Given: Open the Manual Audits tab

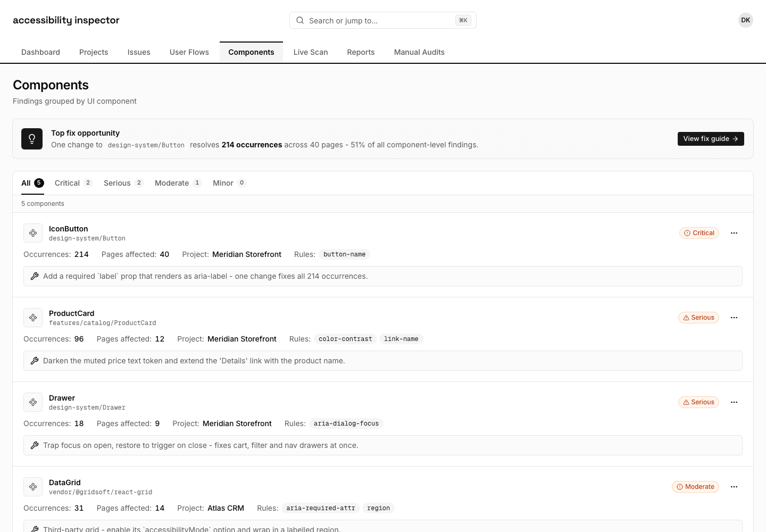Looking at the screenshot, I should (x=419, y=52).
